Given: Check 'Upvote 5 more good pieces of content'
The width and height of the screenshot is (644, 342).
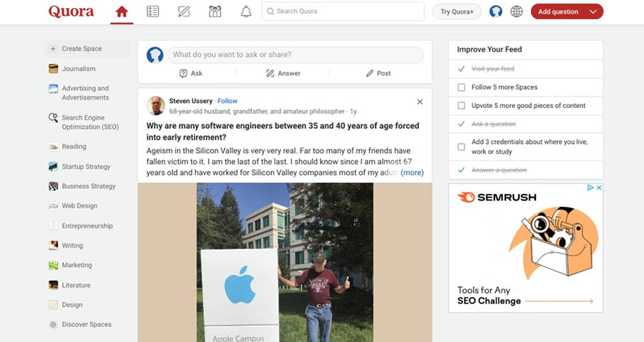Looking at the screenshot, I should tap(462, 106).
